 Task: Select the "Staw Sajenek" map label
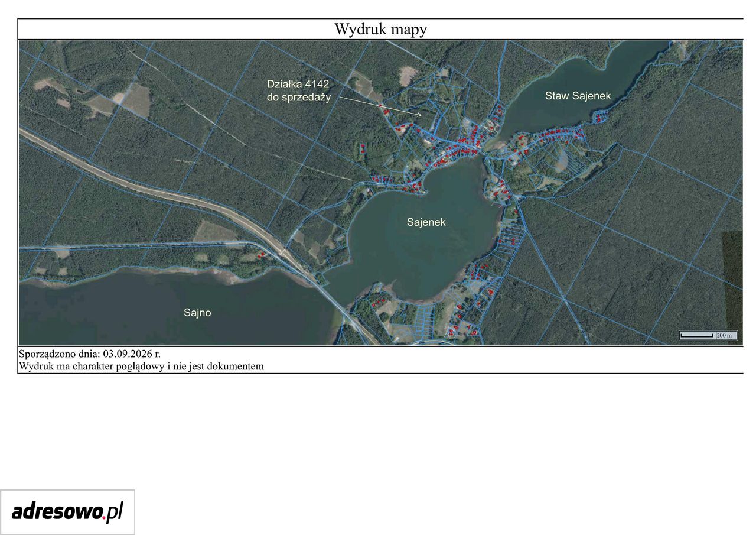pyautogui.click(x=578, y=96)
